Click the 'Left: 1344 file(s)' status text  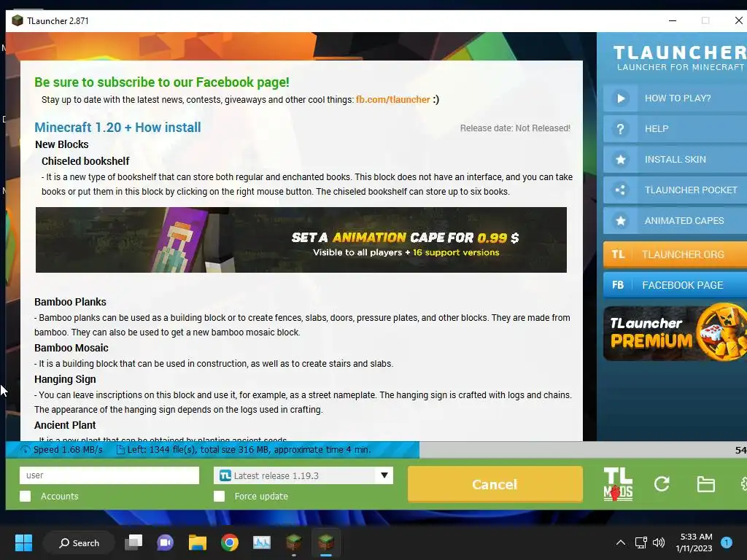pos(249,449)
